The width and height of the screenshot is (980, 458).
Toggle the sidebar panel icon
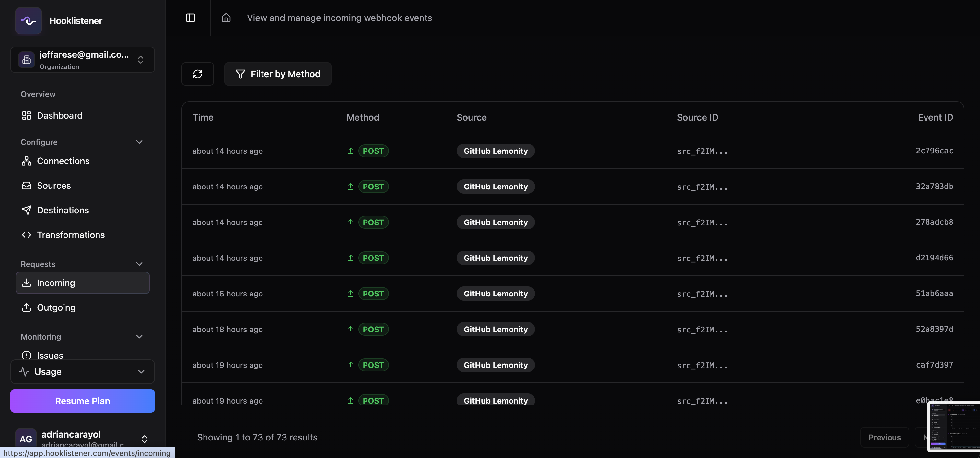(x=190, y=18)
